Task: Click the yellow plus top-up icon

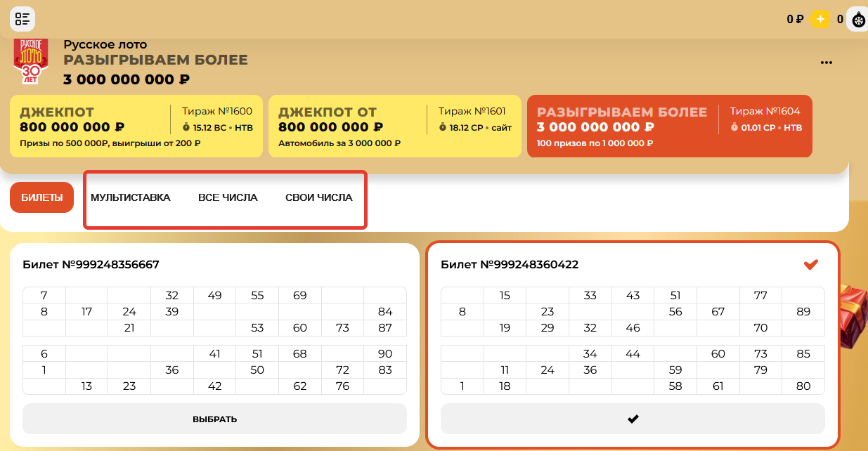Action: 820,19
